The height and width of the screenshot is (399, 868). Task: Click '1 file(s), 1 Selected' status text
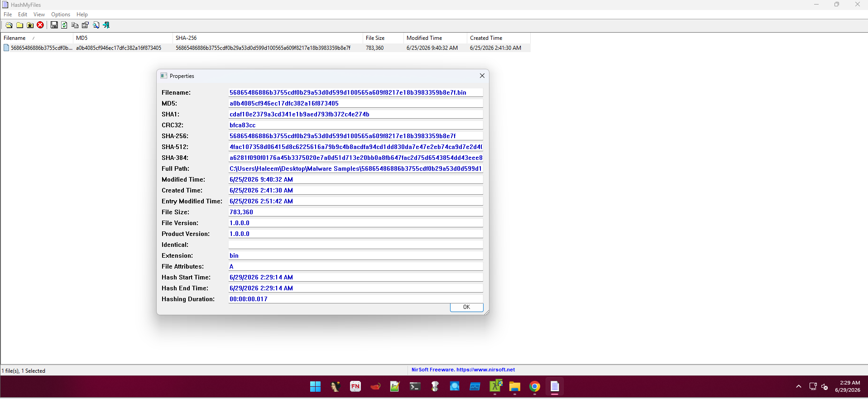click(x=24, y=370)
